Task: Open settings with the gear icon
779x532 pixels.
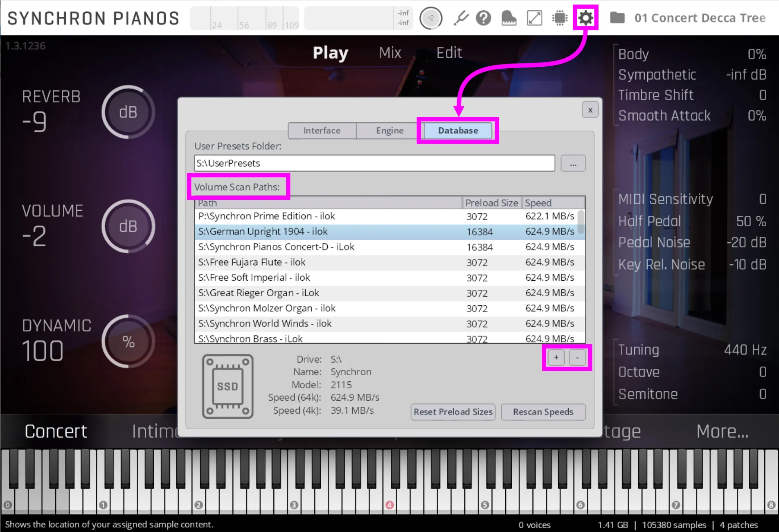Action: (x=585, y=18)
